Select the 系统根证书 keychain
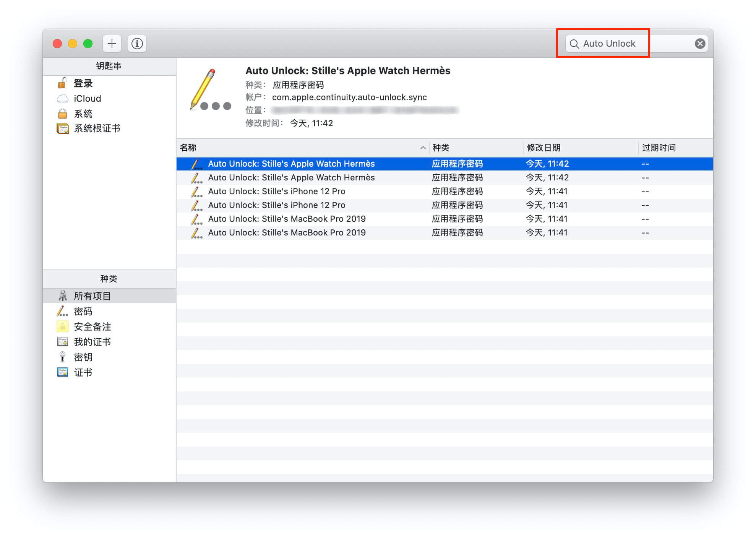 point(109,128)
